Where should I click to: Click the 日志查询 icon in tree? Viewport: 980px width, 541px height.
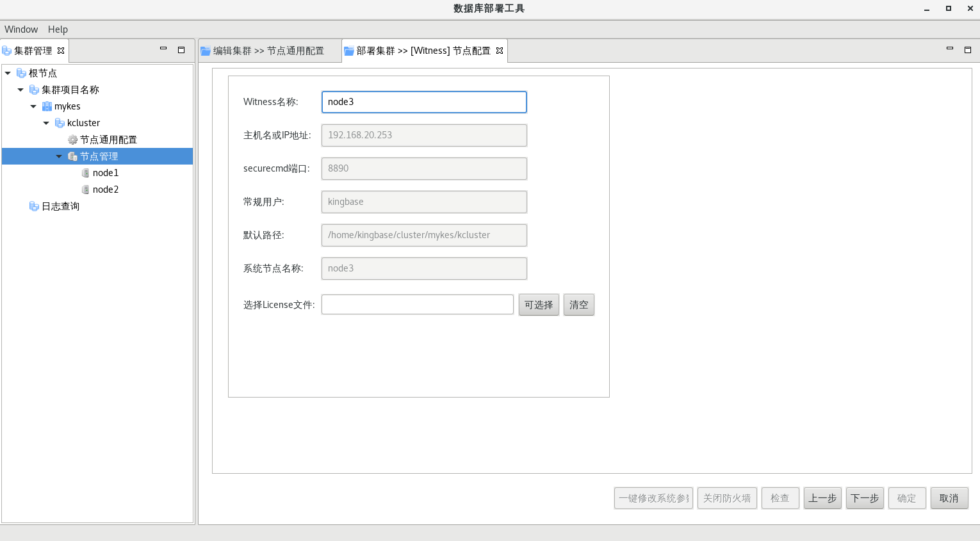coord(34,206)
